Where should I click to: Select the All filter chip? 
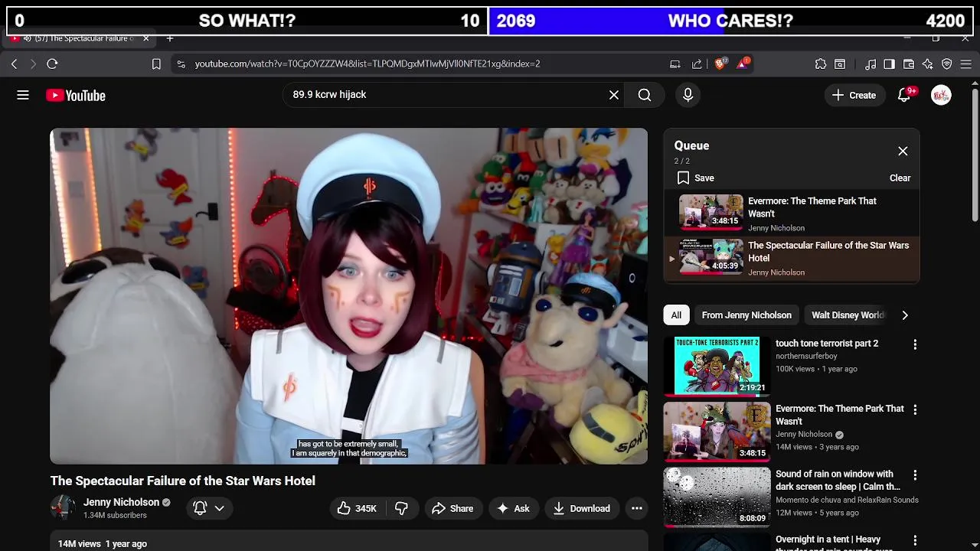pyautogui.click(x=676, y=315)
